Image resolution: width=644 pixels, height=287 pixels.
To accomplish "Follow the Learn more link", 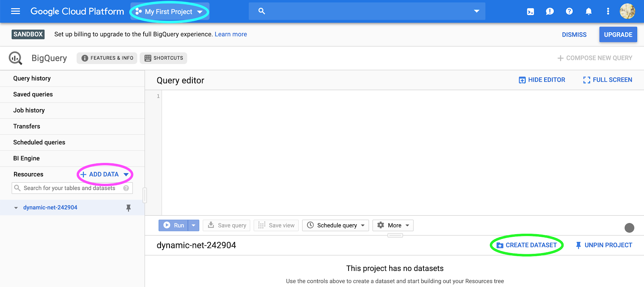I will tap(231, 34).
